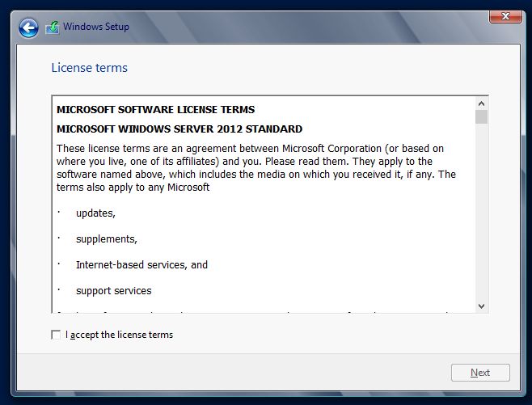Click the 'Windows Setup' title text
This screenshot has height=405, width=532.
click(97, 27)
